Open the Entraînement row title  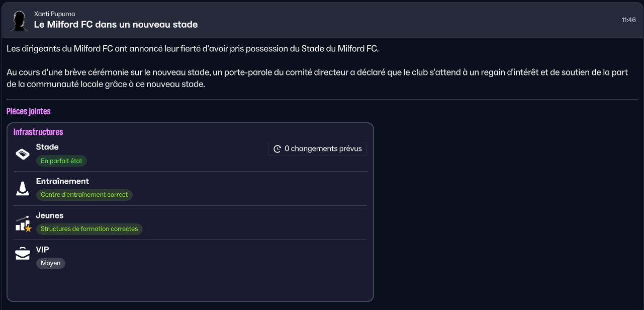pos(62,181)
